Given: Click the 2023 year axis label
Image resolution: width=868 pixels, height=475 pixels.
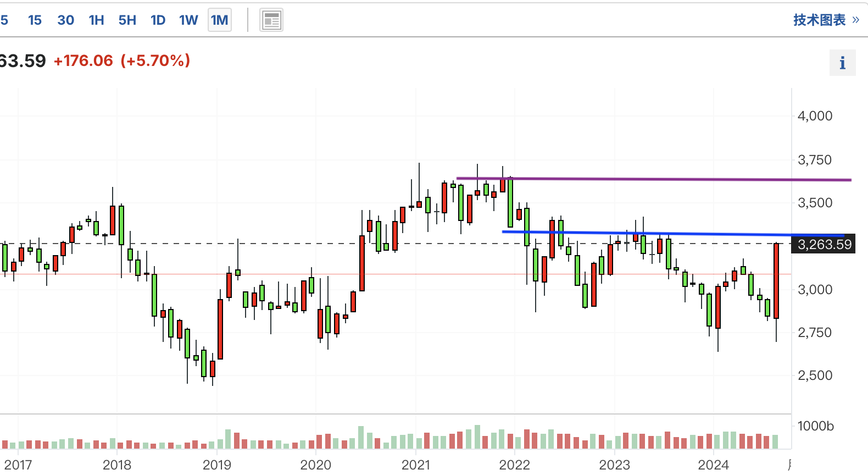Looking at the screenshot, I should point(614,465).
